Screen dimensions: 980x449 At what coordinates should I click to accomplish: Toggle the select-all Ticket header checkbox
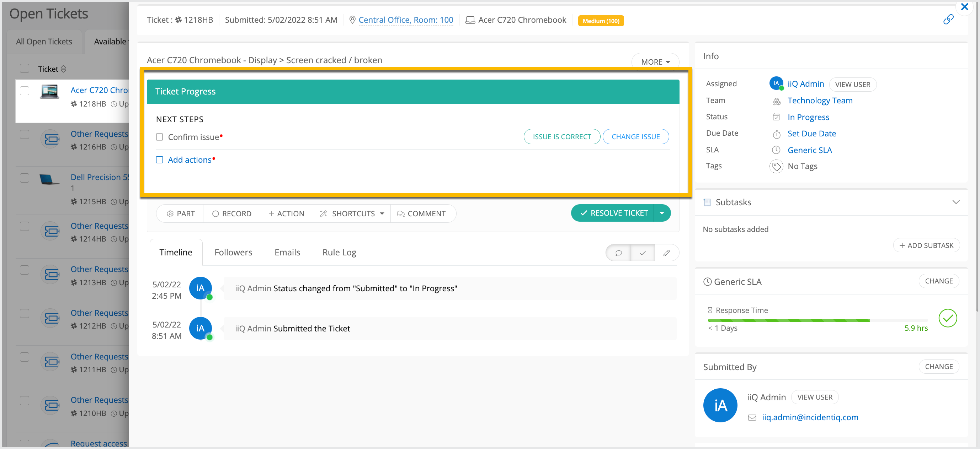tap(25, 69)
